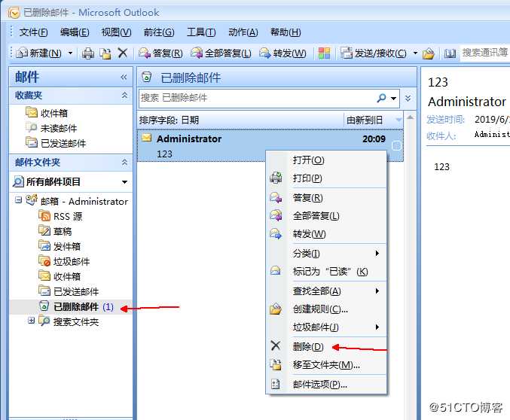
Task: Choose Open in the context menu
Action: (x=327, y=160)
